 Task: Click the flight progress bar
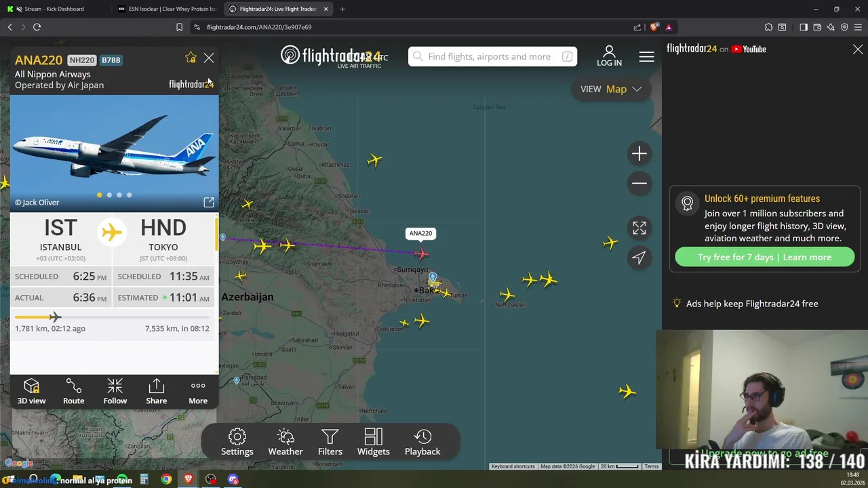pyautogui.click(x=112, y=317)
